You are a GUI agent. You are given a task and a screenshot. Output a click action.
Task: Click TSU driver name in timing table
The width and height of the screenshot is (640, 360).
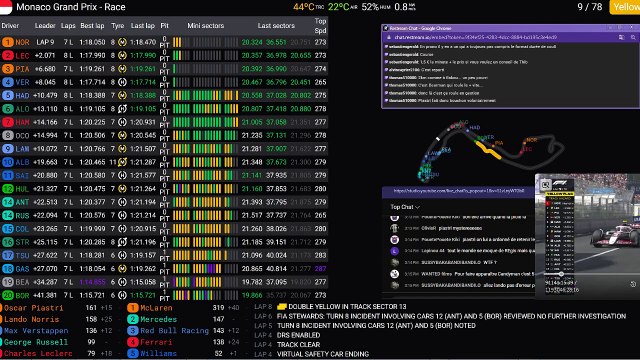(22, 256)
